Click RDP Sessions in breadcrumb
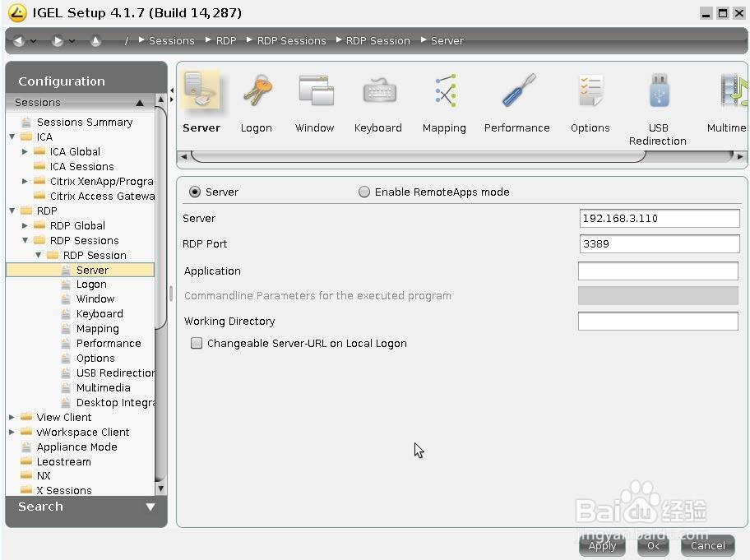Viewport: 750px width, 560px height. [291, 41]
